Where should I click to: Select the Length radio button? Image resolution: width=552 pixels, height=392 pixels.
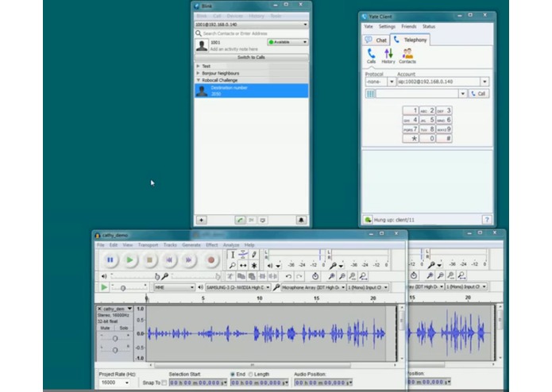click(x=251, y=374)
